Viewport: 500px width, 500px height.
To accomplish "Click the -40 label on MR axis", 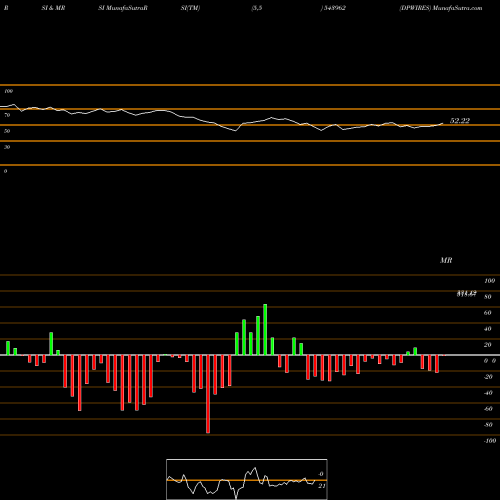I will point(488,393).
